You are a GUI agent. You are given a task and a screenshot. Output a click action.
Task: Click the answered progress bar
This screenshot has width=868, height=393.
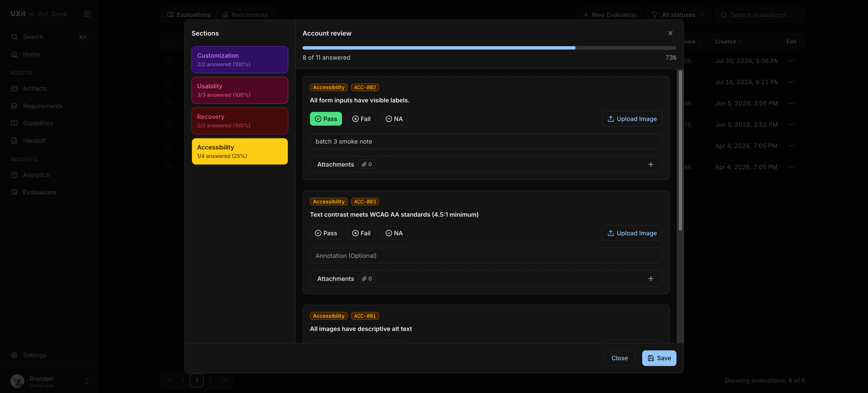pos(489,48)
